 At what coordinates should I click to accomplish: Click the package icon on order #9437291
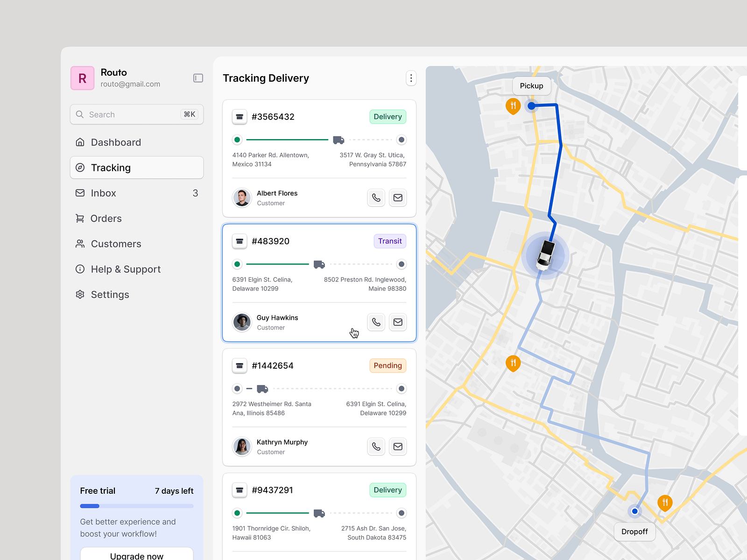pyautogui.click(x=240, y=490)
